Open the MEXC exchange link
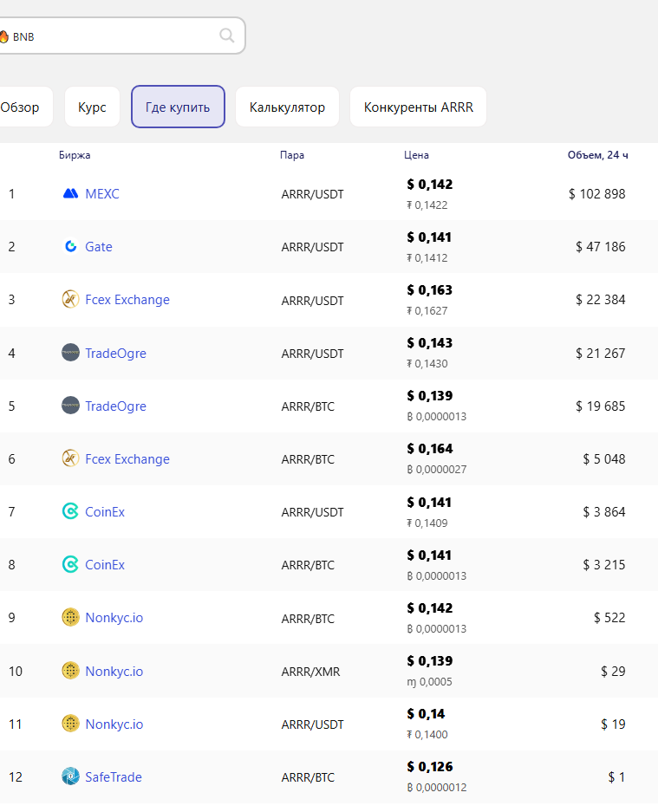Screen dimensions: 658x812 point(102,193)
